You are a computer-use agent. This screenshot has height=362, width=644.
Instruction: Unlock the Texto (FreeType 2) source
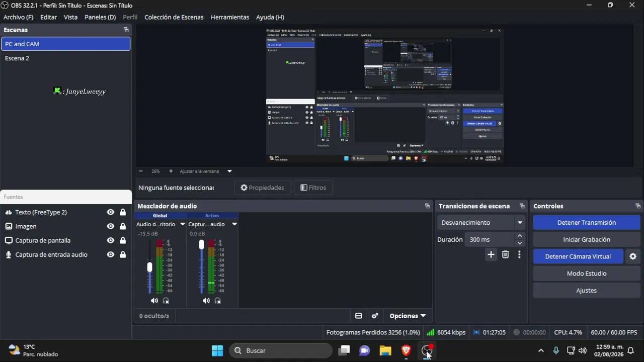tap(123, 212)
